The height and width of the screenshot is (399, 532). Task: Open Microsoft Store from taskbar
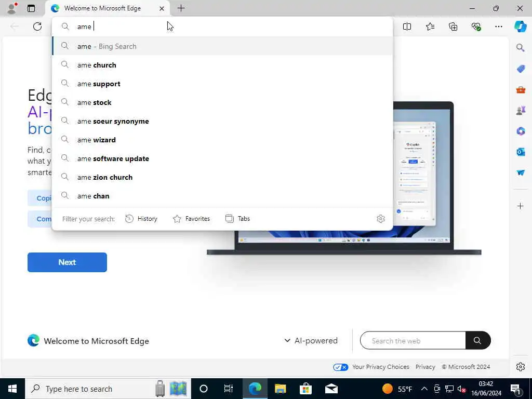(x=305, y=389)
